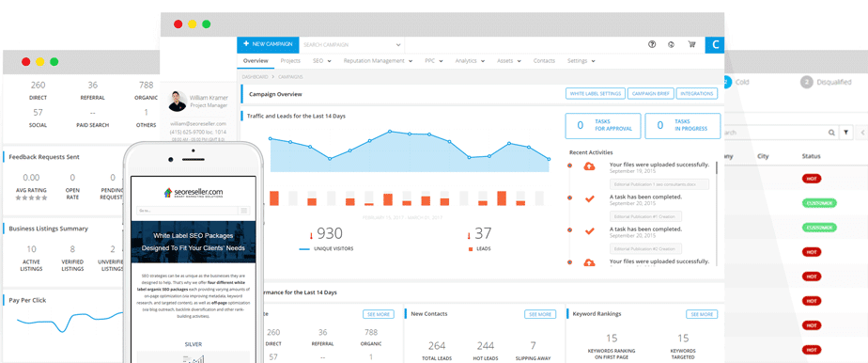868x363 pixels.
Task: Click the Business Listings Summary heading
Action: (48, 229)
